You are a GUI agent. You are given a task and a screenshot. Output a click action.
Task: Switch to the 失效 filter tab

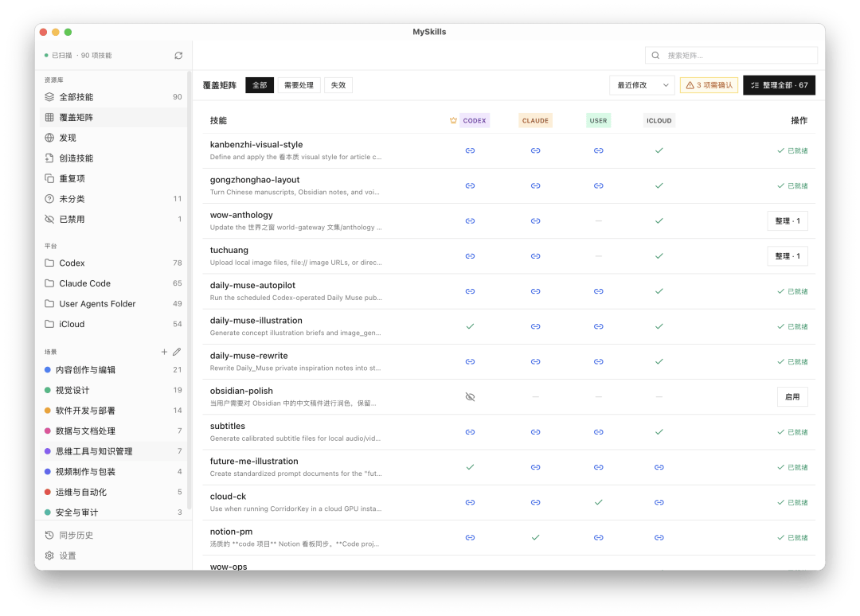coord(338,85)
